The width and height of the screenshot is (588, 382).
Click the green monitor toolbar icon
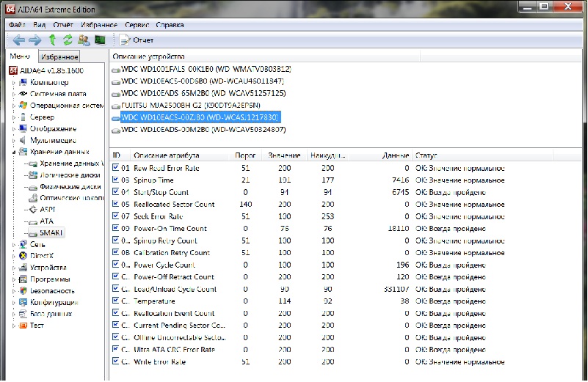point(100,40)
